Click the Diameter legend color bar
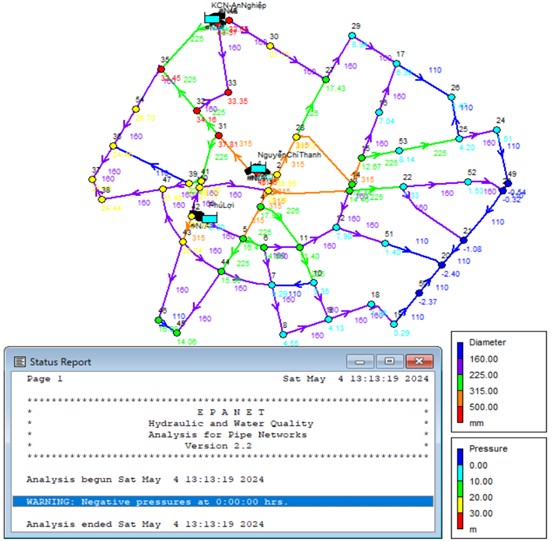Screen dimensions: 553x541 [x=460, y=382]
